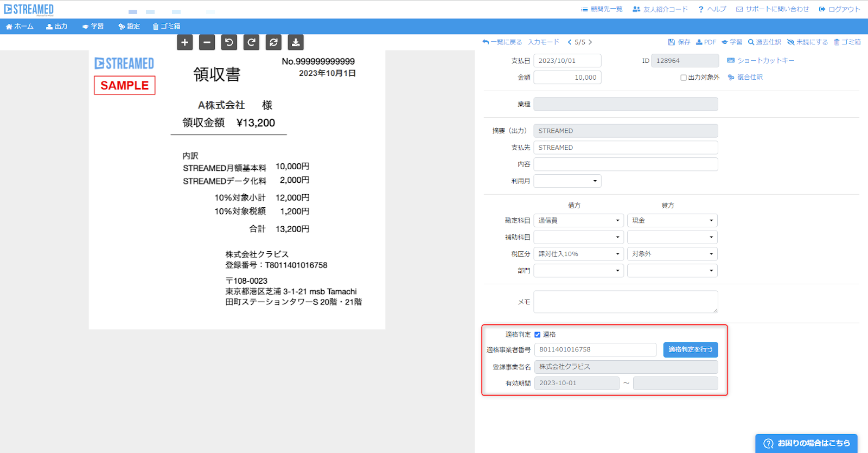Click the receipt image thumbnail
The height and width of the screenshot is (453, 868).
237,190
